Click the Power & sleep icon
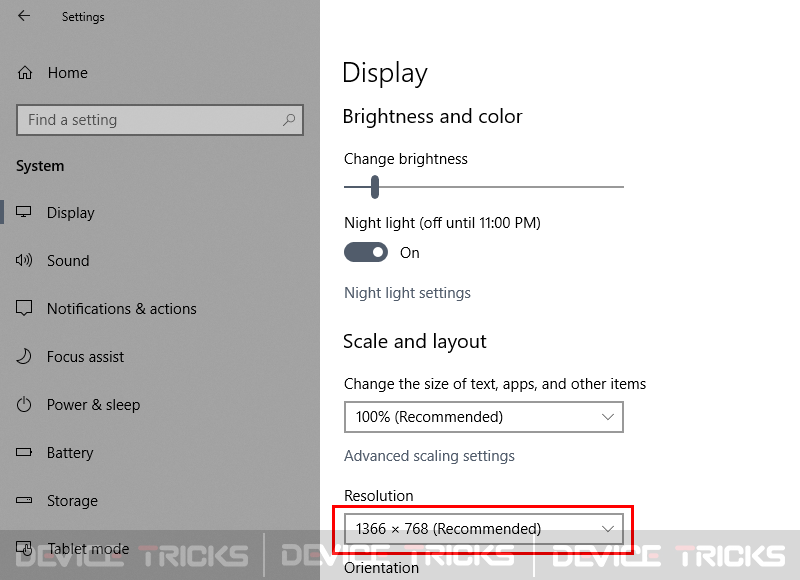Viewport: 800px width, 580px height. pos(23,405)
